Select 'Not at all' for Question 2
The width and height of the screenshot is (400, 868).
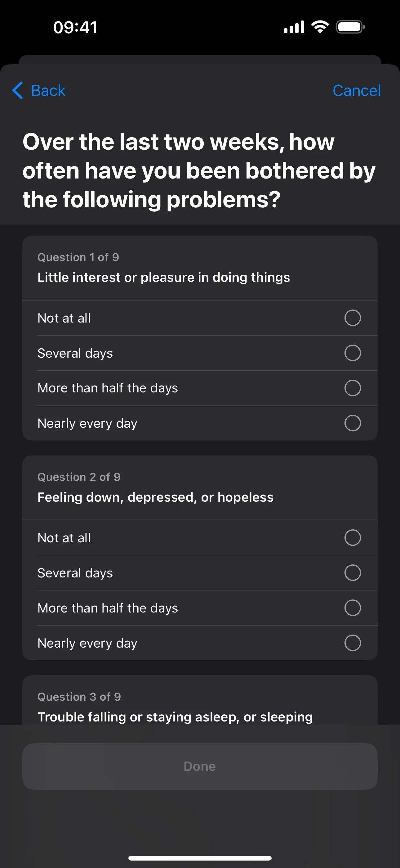[x=200, y=538]
